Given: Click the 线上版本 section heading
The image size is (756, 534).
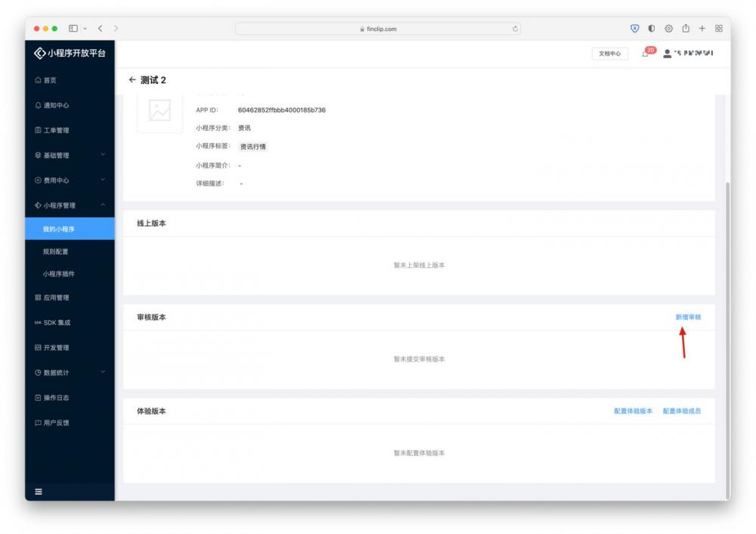Looking at the screenshot, I should [151, 223].
